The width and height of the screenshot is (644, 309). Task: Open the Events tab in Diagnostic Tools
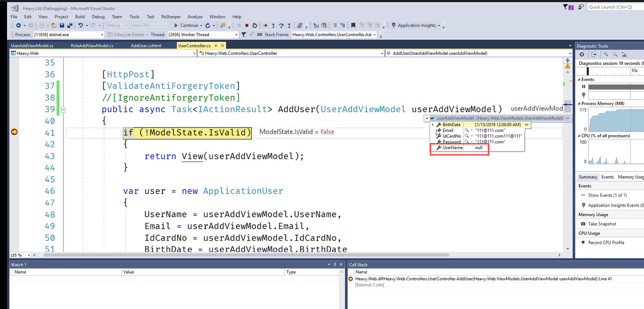click(607, 177)
